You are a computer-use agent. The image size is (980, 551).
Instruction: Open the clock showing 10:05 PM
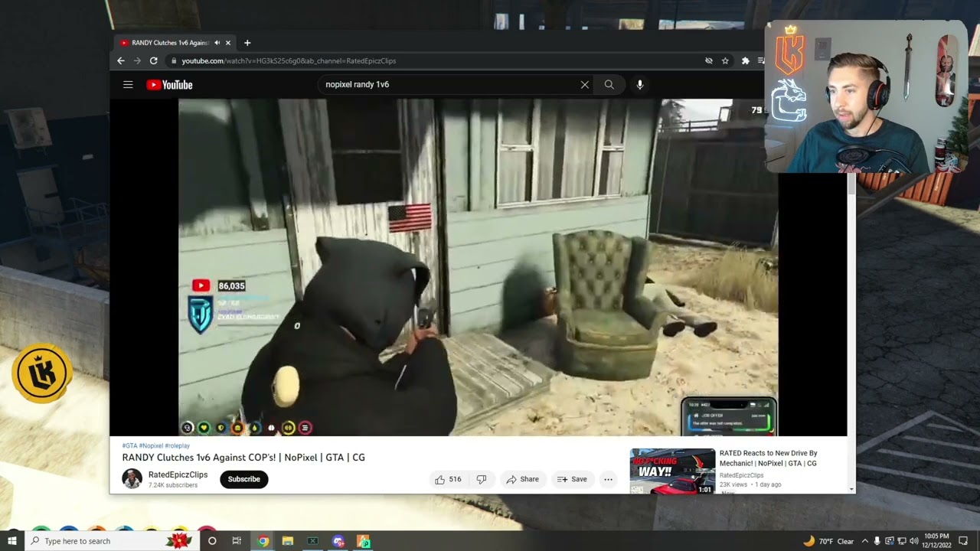click(936, 541)
